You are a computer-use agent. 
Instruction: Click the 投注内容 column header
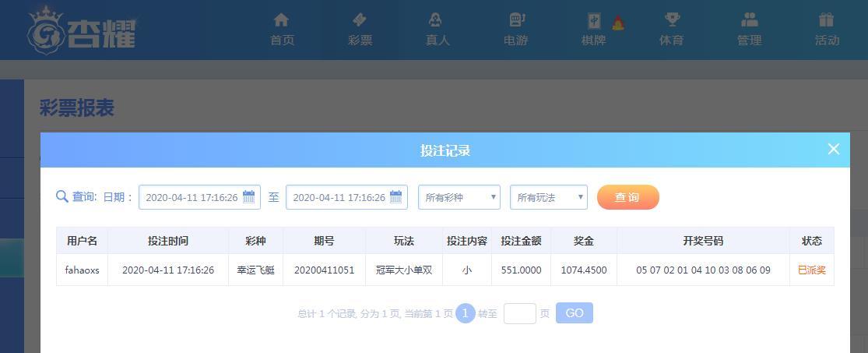(x=466, y=241)
